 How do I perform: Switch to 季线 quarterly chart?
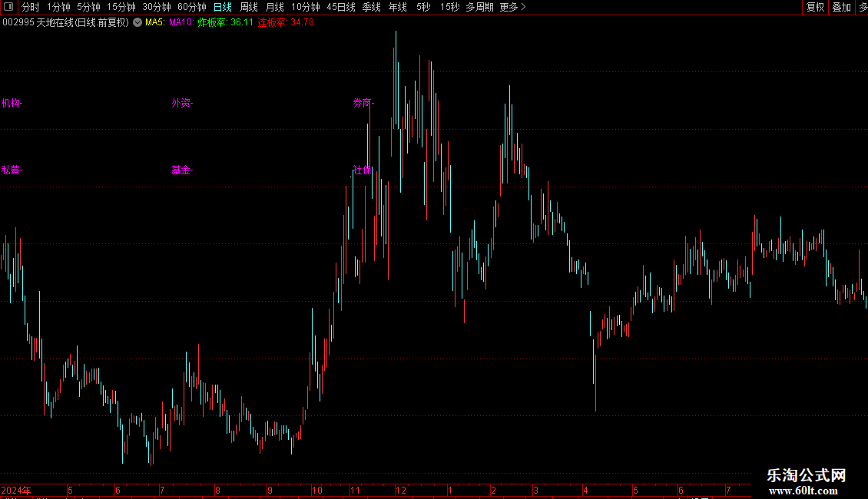[x=372, y=7]
